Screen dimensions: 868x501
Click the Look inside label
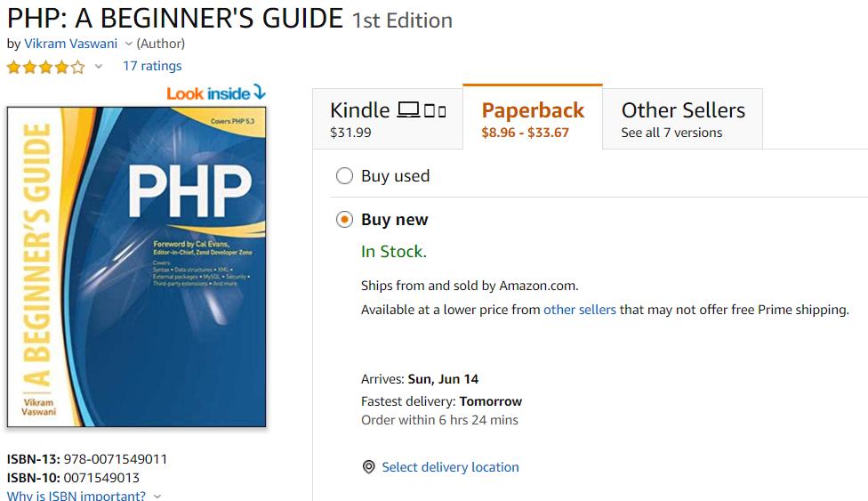209,93
